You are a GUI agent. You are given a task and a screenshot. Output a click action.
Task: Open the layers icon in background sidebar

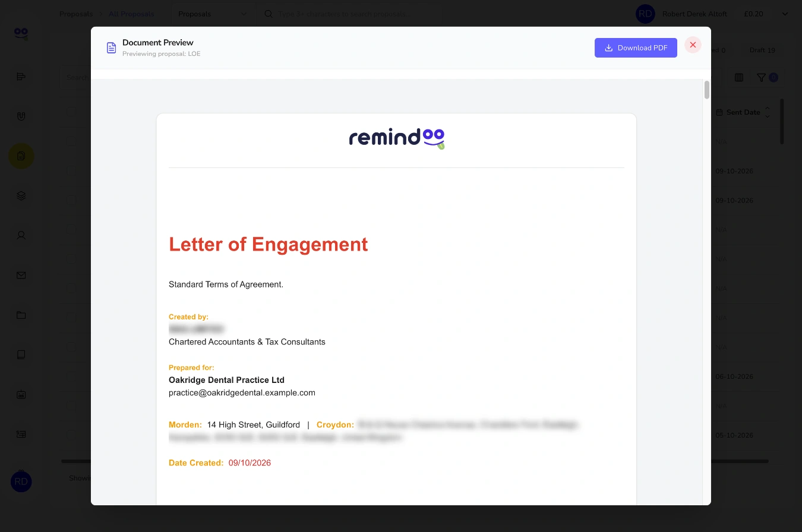click(21, 195)
